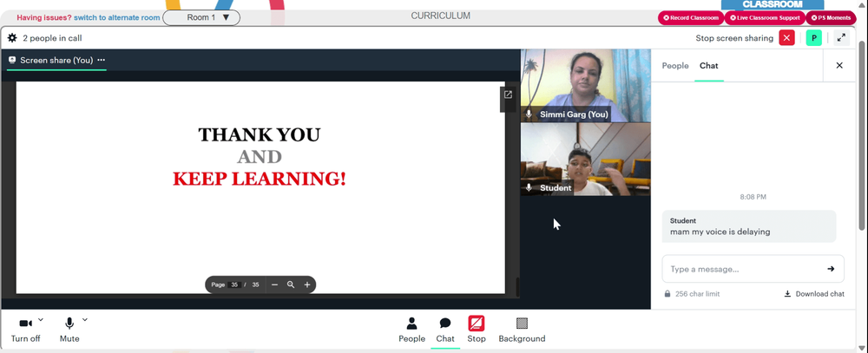
Task: Click the 256 char limit lock icon
Action: tap(667, 294)
